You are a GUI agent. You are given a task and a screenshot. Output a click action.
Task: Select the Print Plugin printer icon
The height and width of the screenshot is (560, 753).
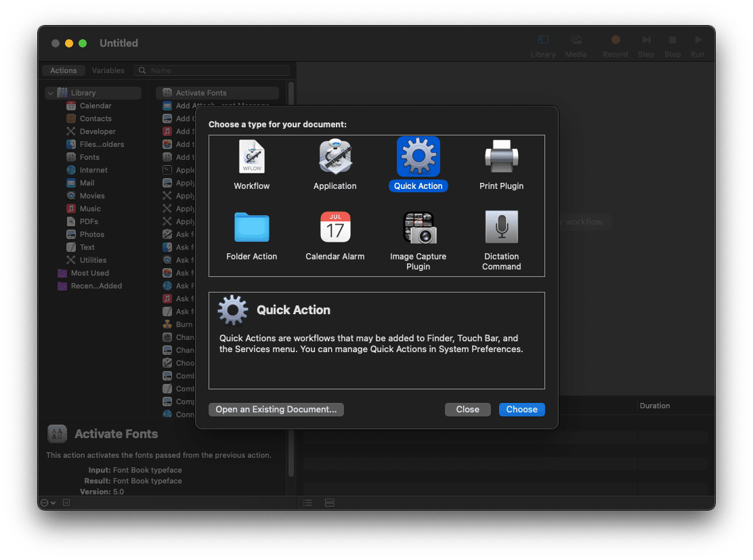(501, 156)
